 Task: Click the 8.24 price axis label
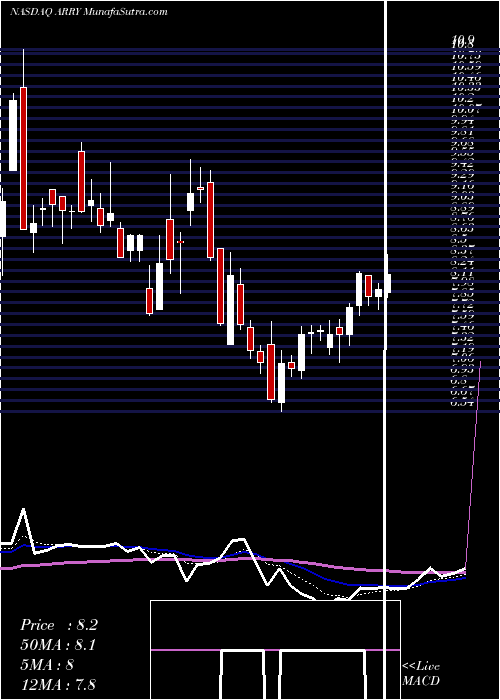point(462,262)
